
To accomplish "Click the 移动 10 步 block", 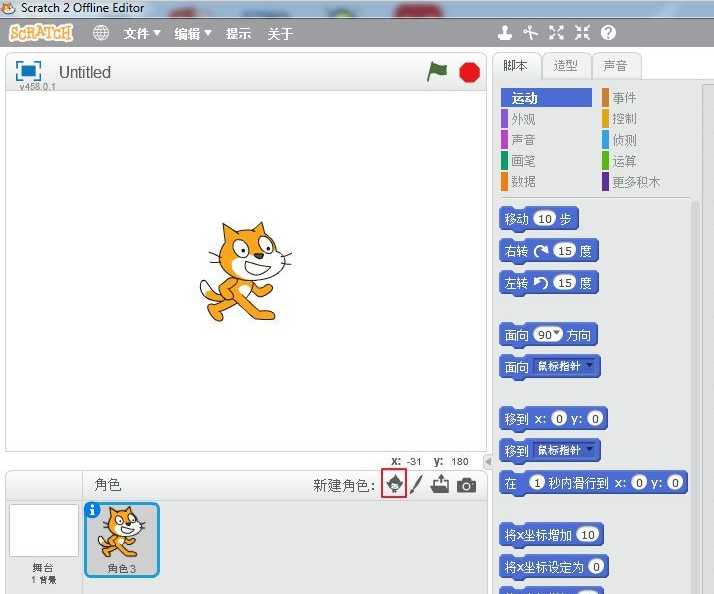I will point(515,219).
